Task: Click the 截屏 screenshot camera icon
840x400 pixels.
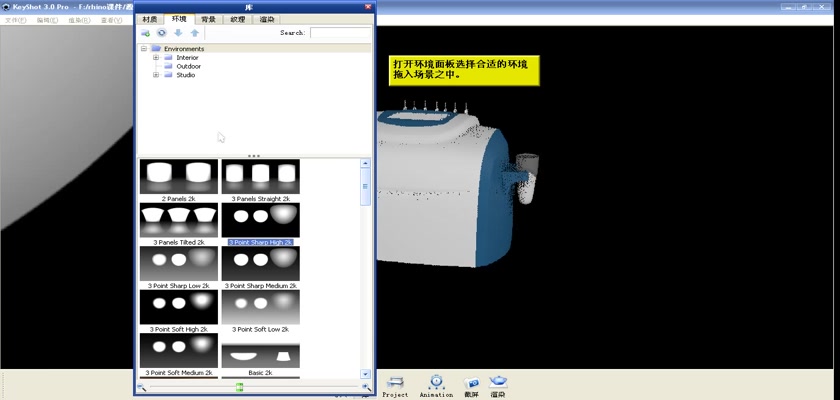Action: (x=472, y=383)
